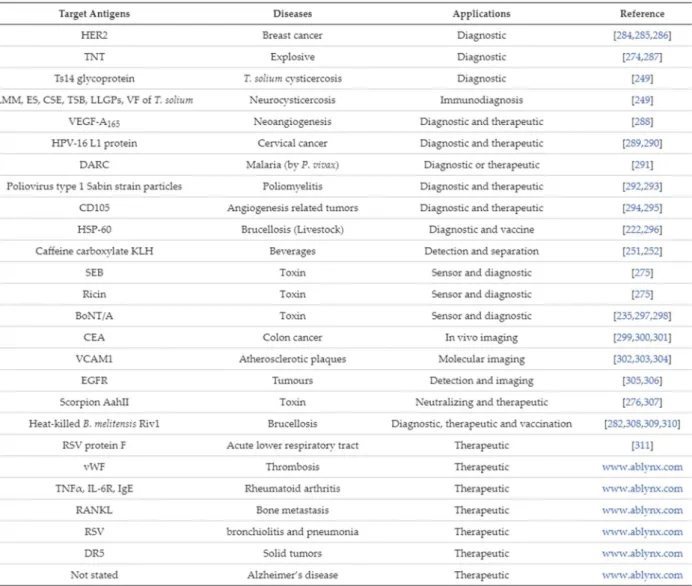Click TNFα, IL-6R, IgE cell
Screen dimensions: 692x586
(94, 489)
